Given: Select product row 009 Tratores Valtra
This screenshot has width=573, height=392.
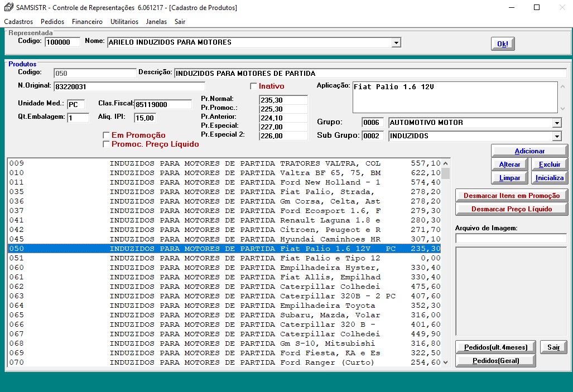Looking at the screenshot, I should click(224, 163).
